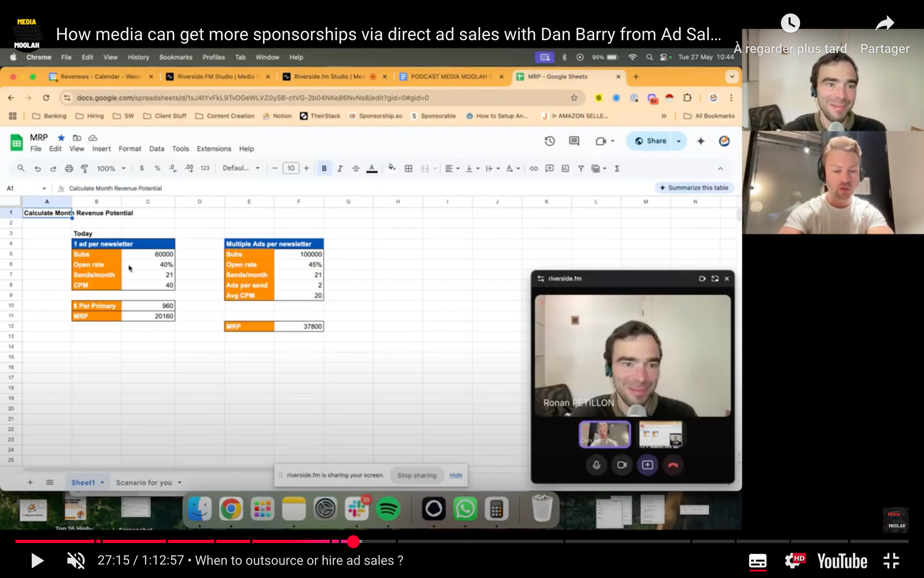
Task: Click the redo arrow in Sheets toolbar
Action: click(53, 169)
